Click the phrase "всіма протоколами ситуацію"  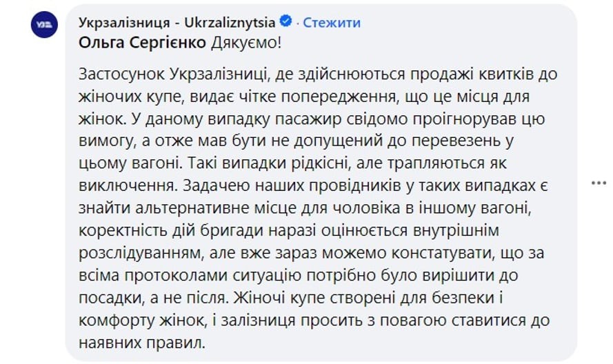pyautogui.click(x=190, y=275)
